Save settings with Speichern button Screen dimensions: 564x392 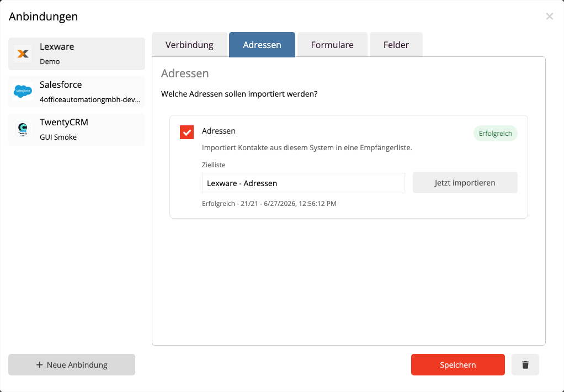pyautogui.click(x=458, y=364)
